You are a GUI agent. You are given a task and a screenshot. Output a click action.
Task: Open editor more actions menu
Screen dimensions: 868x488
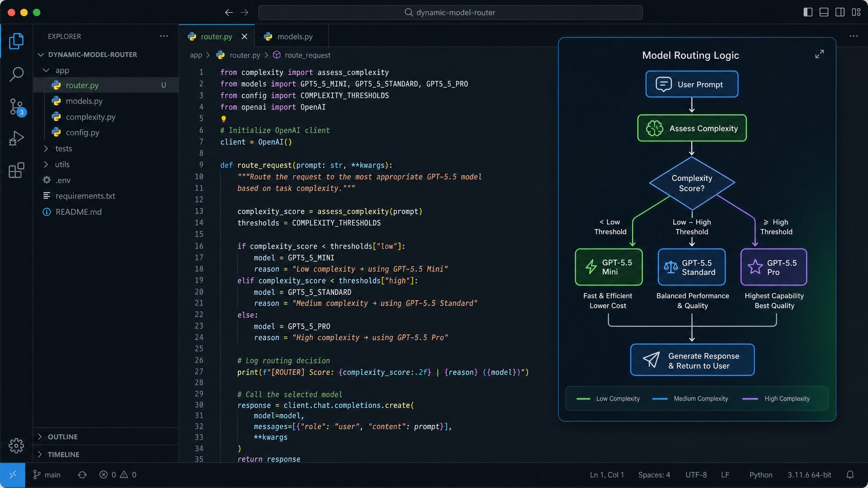pyautogui.click(x=854, y=36)
